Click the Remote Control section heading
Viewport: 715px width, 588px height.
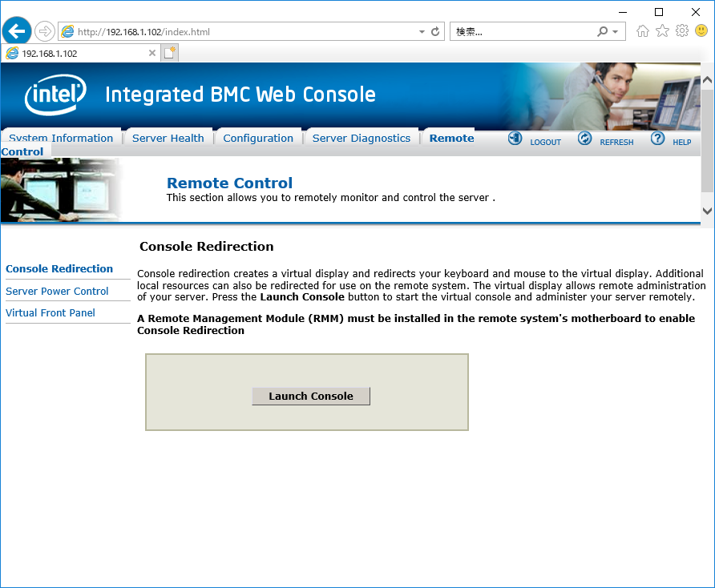229,183
